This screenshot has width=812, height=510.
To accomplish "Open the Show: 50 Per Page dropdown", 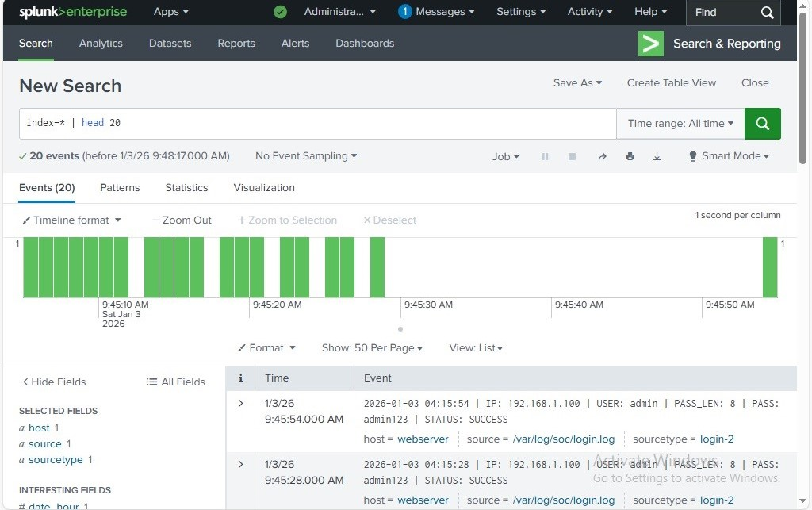I will pos(372,348).
